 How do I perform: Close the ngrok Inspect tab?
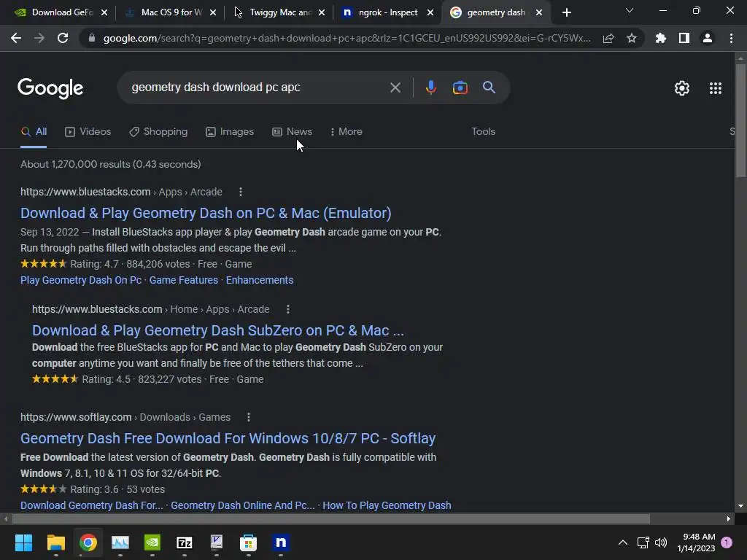point(430,13)
